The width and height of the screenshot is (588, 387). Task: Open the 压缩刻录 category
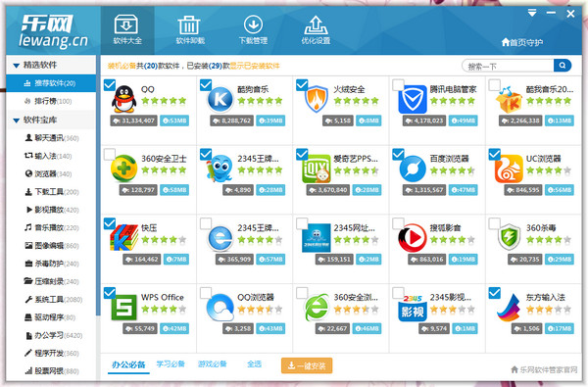tap(51, 281)
